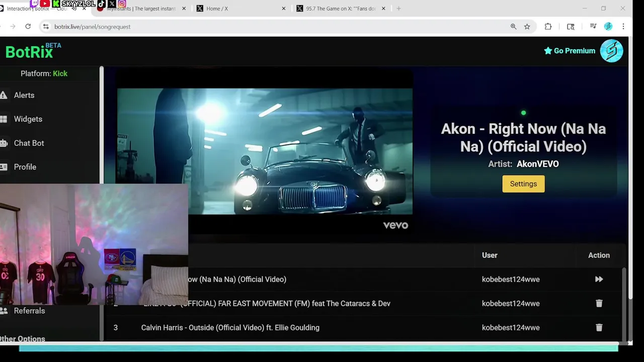The width and height of the screenshot is (644, 362).
Task: Click the sidebar vertical scrollbar
Action: pos(102,204)
